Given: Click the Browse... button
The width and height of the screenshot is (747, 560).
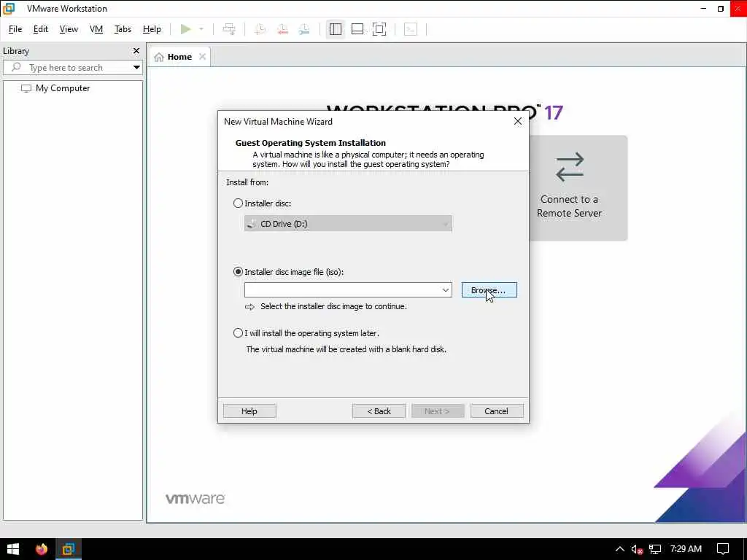Looking at the screenshot, I should 489,290.
